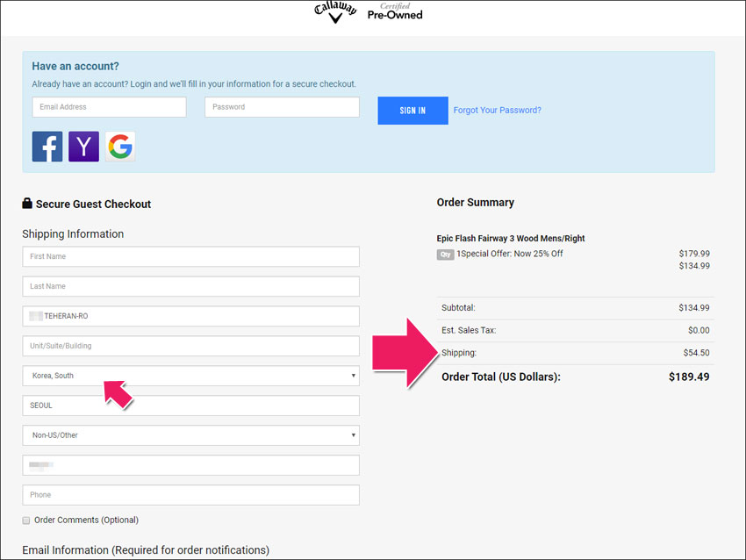
Task: Open the Korea, South country dropdown
Action: (190, 376)
